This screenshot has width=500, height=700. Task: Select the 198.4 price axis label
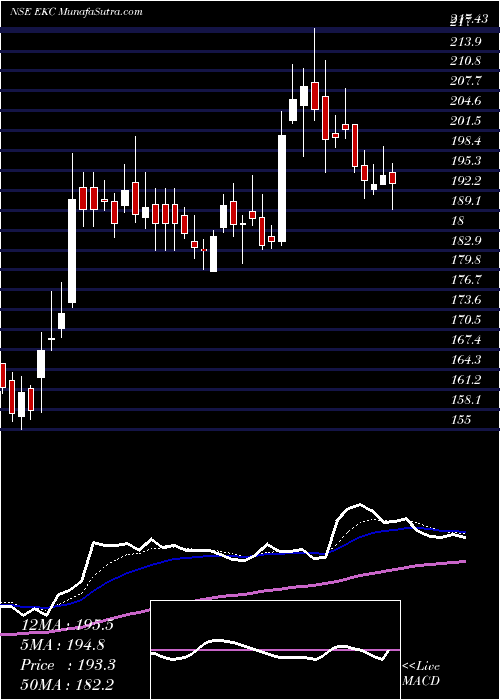pos(467,141)
